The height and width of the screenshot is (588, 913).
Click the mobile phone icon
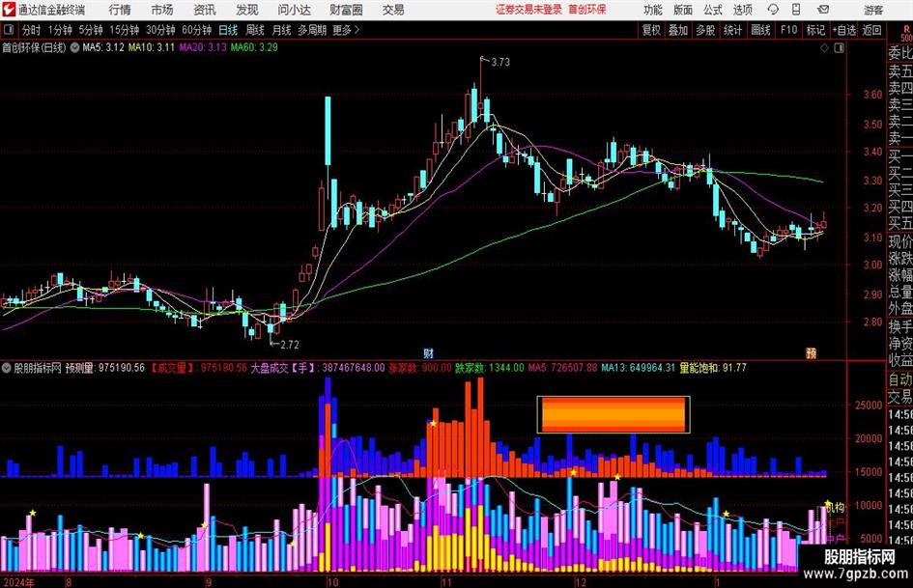coord(796,10)
